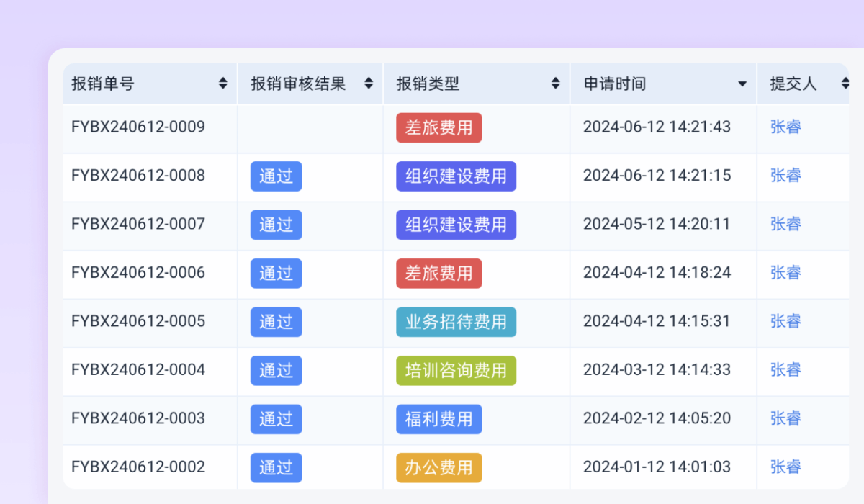The width and height of the screenshot is (864, 504).
Task: Click timestamp 2024-06-12 14:21:43
Action: coord(657,127)
